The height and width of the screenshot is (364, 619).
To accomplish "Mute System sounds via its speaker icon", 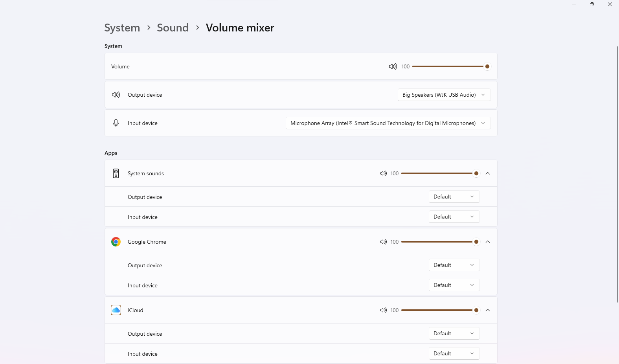I will click(383, 173).
